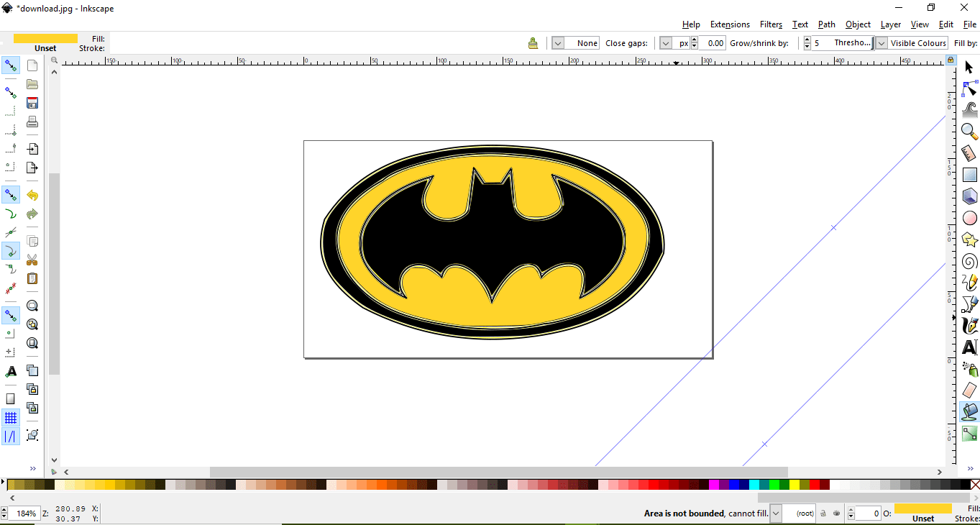The height and width of the screenshot is (525, 980).
Task: Click the Cut scissors icon
Action: [x=32, y=260]
